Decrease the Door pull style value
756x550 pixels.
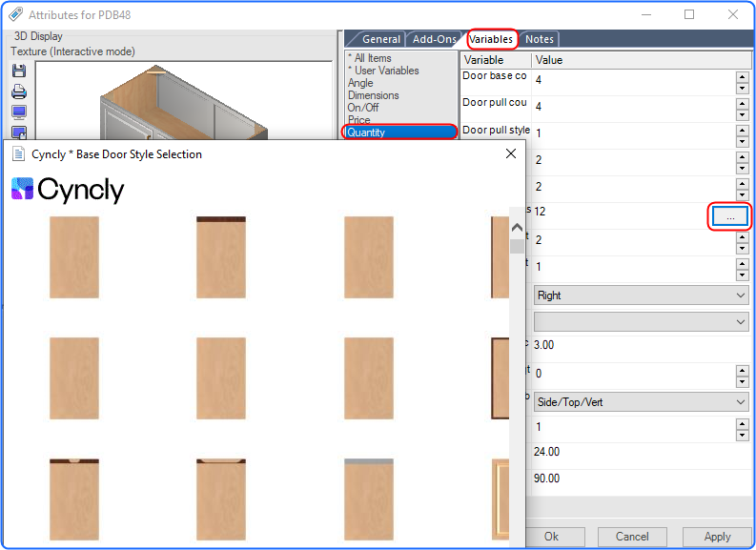742,141
